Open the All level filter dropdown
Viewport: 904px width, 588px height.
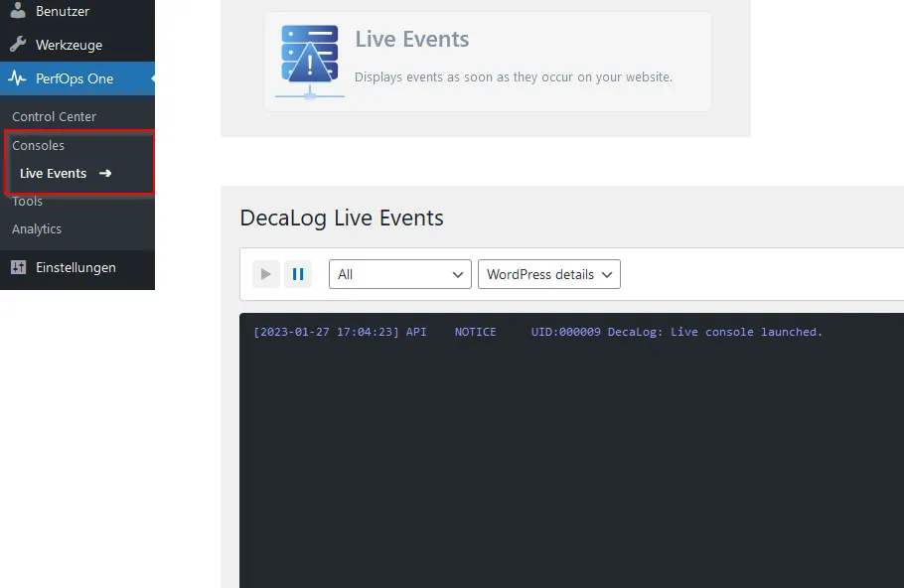(400, 274)
